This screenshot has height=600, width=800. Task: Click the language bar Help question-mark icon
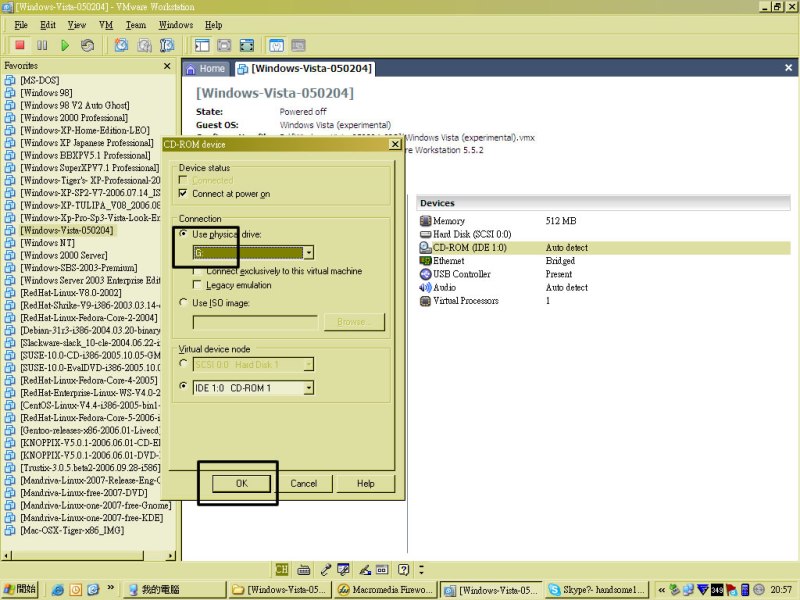coord(404,569)
